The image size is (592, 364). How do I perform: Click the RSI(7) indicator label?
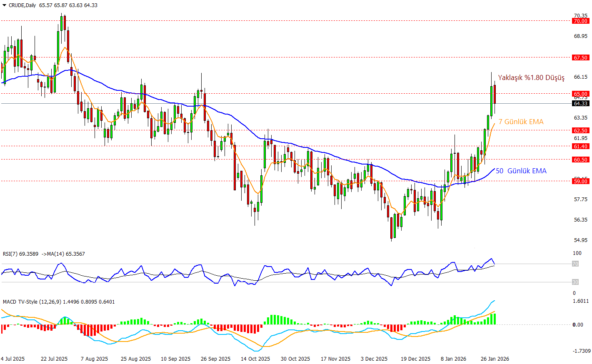(44, 254)
